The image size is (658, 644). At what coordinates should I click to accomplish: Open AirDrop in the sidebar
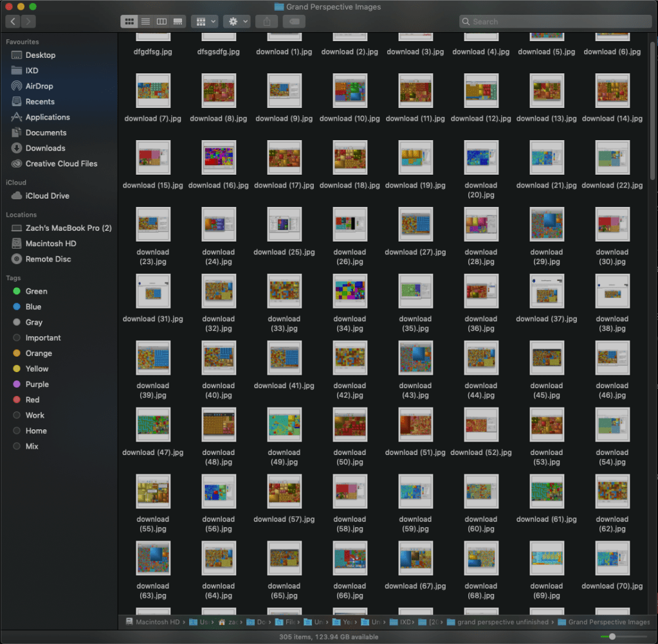[39, 86]
